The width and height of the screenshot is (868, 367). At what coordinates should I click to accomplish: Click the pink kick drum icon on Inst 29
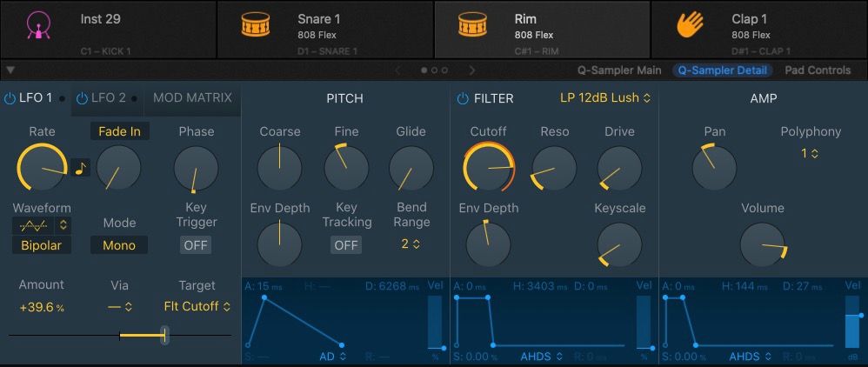click(37, 27)
